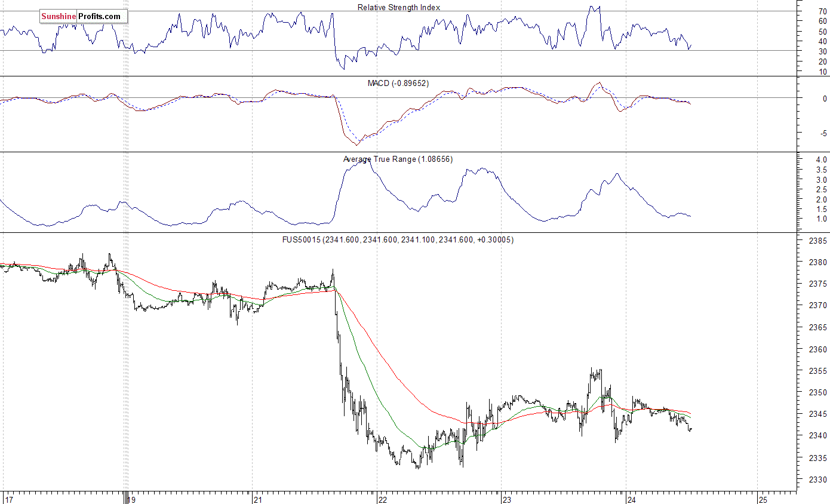Click the 50 level on RSI axis
The width and height of the screenshot is (830, 504).
(822, 32)
